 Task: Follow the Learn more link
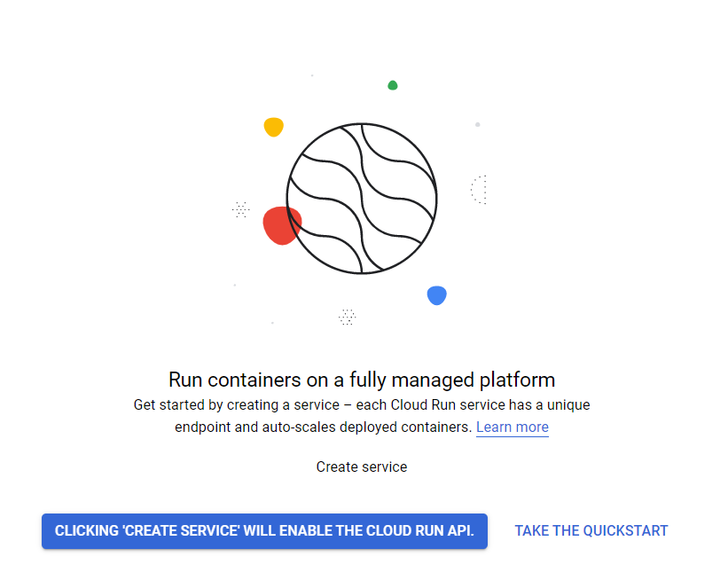(513, 427)
